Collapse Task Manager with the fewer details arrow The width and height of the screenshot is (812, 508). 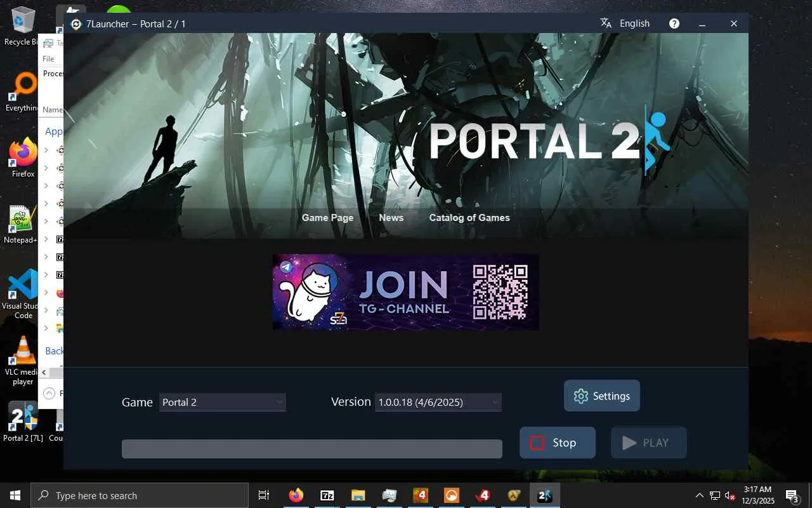point(49,394)
